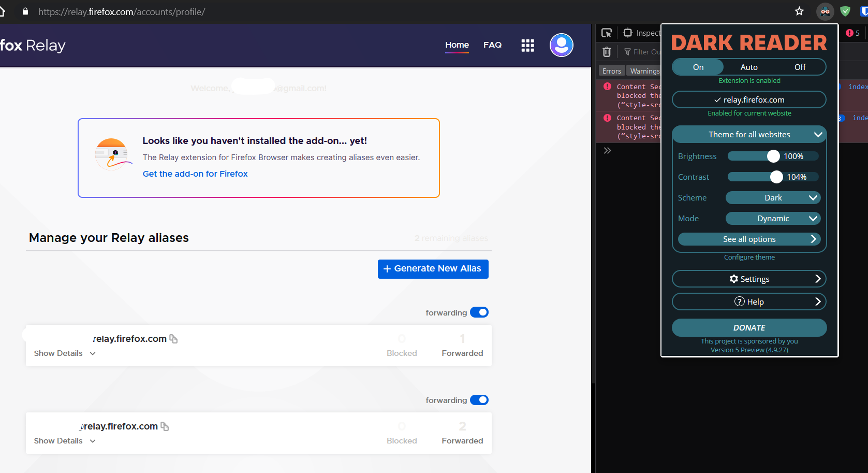Click the Version 5 Preview text
This screenshot has width=868, height=473.
coord(749,350)
